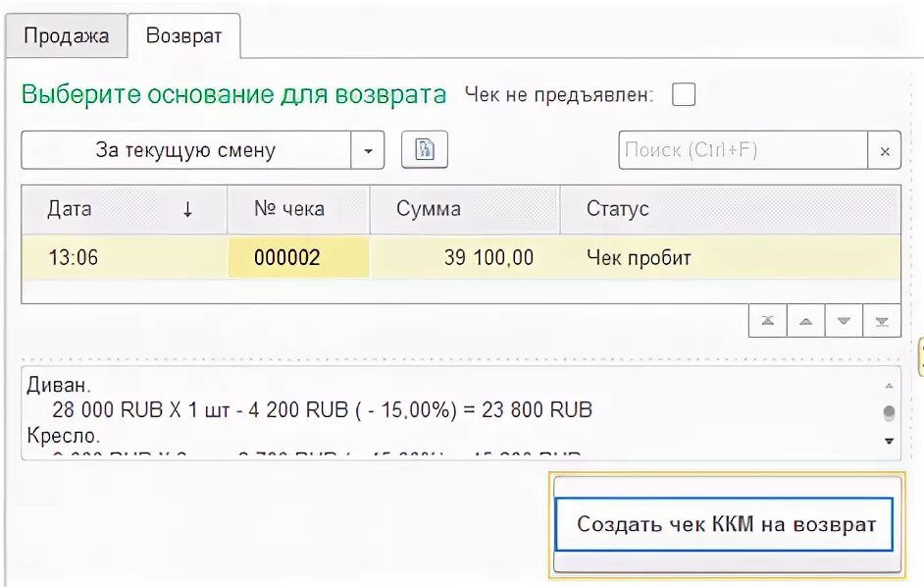Select the 13:06 date cell
Viewport: 924px width, 587px height.
[x=125, y=257]
